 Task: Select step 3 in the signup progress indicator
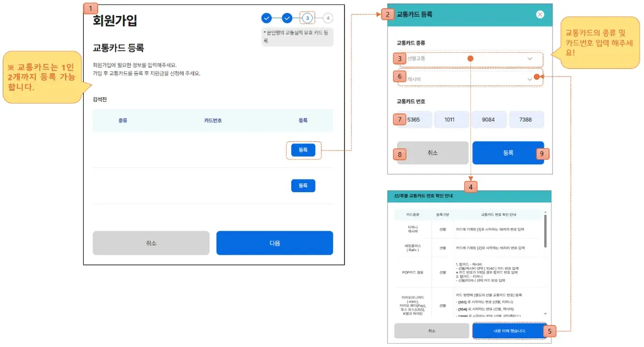307,18
